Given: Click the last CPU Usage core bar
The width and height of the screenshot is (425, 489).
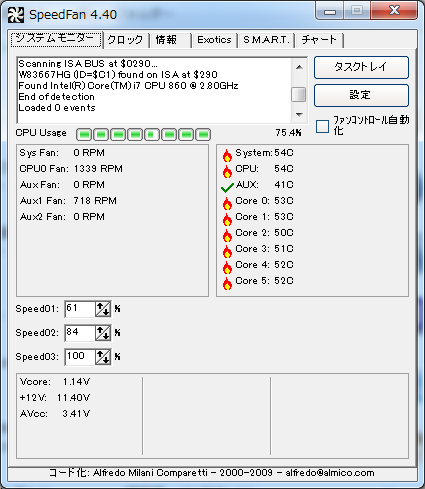Looking at the screenshot, I should click(203, 135).
